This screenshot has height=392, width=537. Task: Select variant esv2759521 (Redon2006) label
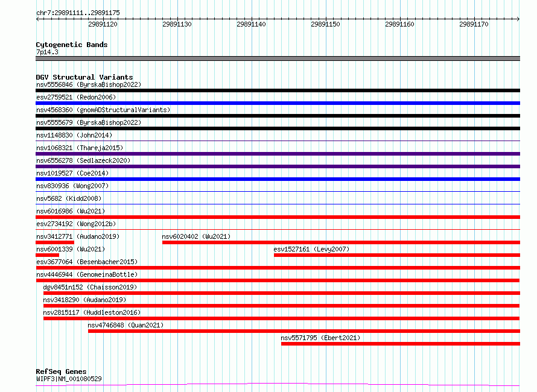tap(76, 97)
